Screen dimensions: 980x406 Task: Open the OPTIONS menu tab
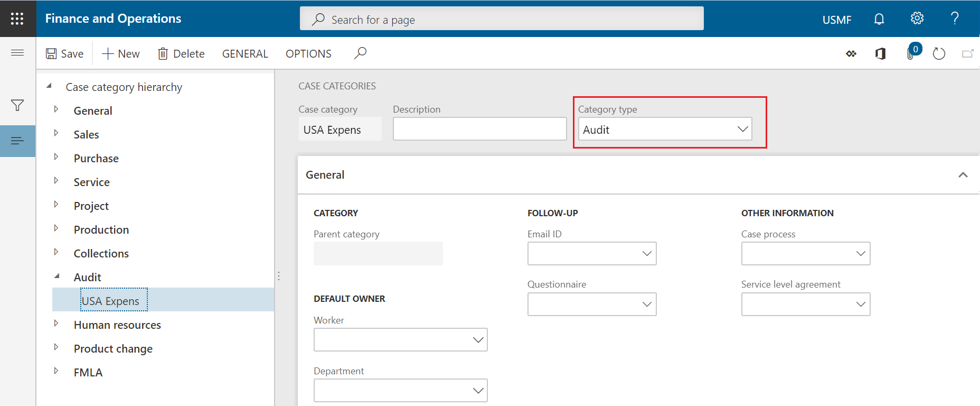308,54
